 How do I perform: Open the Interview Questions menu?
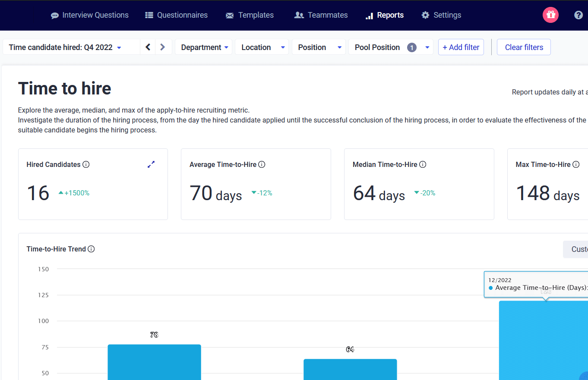tap(90, 15)
